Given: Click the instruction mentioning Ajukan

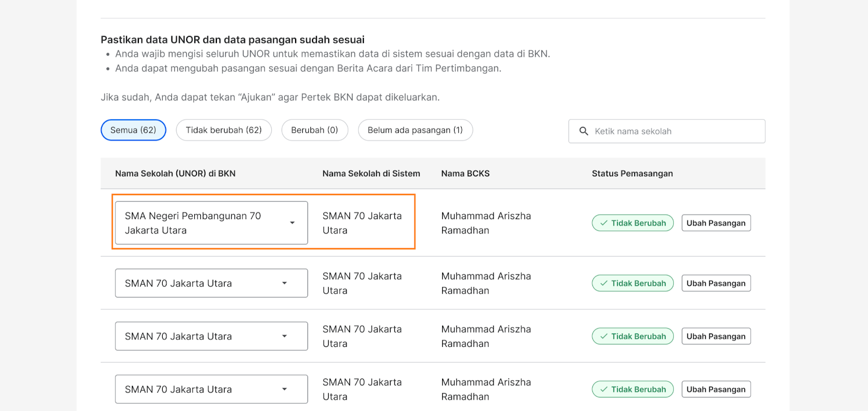Looking at the screenshot, I should pos(270,98).
